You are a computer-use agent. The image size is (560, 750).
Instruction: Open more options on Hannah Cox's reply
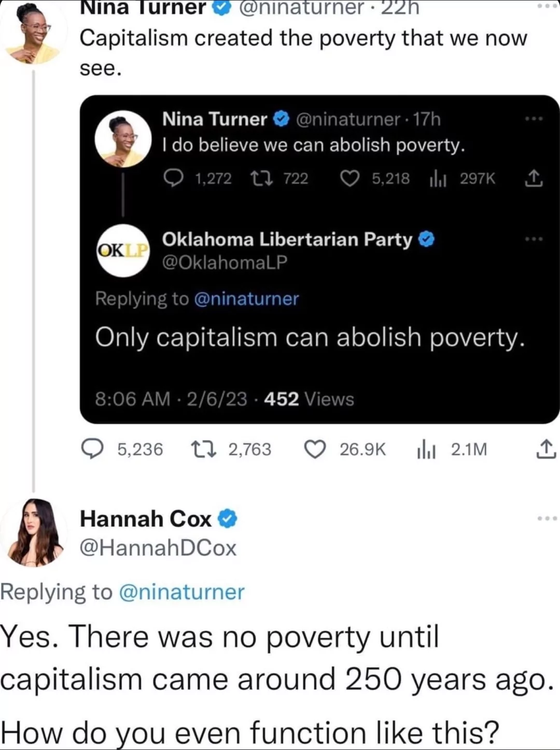(x=547, y=518)
